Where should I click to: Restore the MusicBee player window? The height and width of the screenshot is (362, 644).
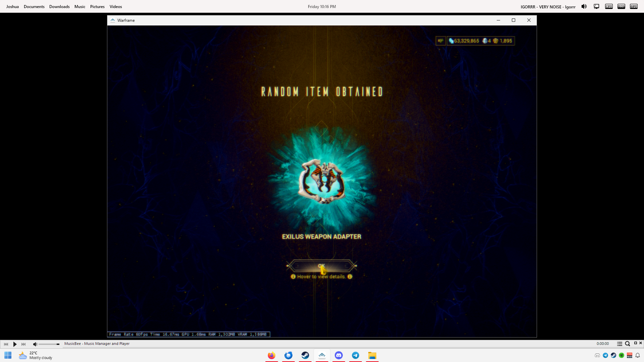pyautogui.click(x=635, y=343)
